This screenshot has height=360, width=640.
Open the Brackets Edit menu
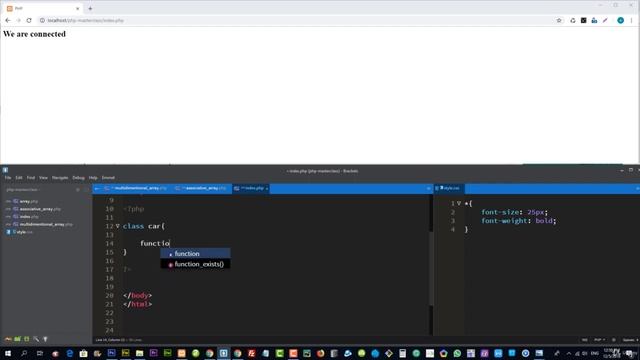19,178
